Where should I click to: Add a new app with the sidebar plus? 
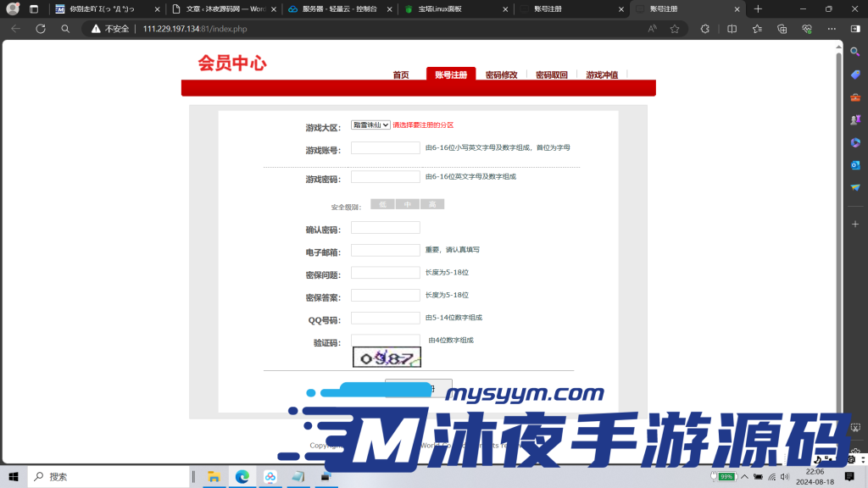854,224
